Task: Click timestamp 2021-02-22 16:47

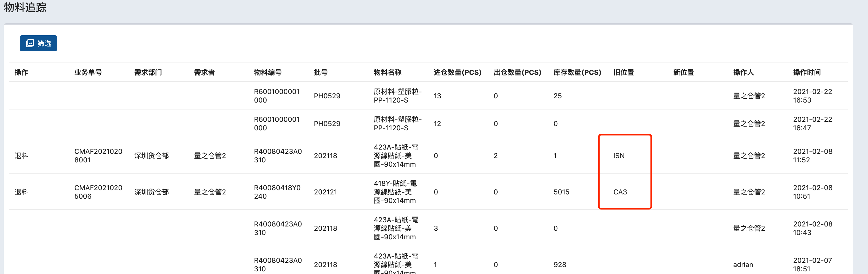Action: coord(812,123)
